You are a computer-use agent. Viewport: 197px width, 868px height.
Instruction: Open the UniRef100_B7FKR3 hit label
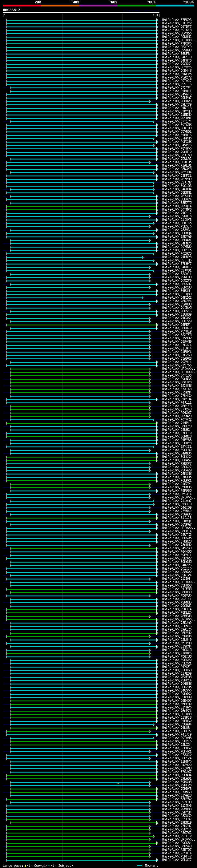point(176,20)
